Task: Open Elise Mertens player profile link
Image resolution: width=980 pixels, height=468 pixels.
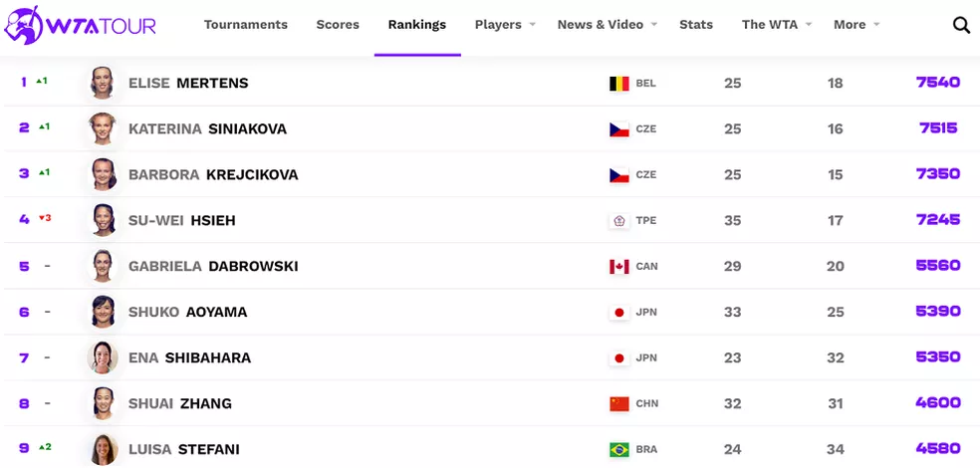Action: pos(188,84)
